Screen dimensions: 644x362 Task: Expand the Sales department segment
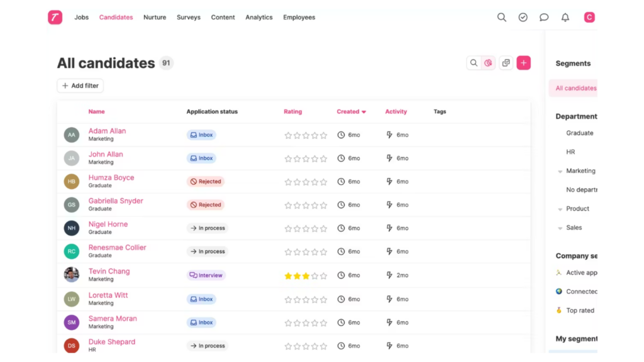tap(560, 228)
